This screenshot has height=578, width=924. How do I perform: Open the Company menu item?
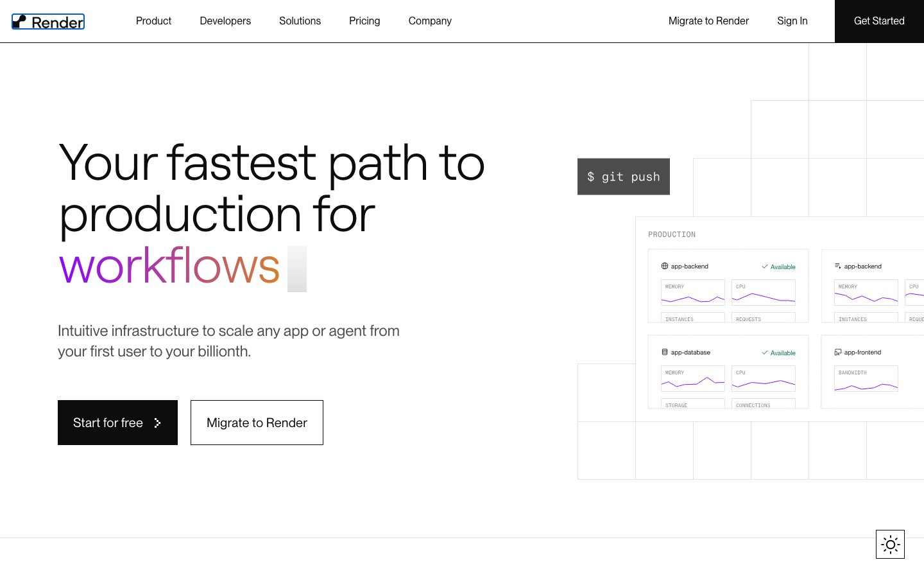(430, 21)
